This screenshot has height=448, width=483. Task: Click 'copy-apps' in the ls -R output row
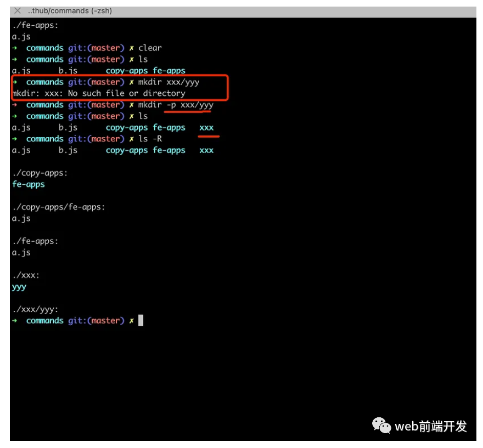coord(127,150)
